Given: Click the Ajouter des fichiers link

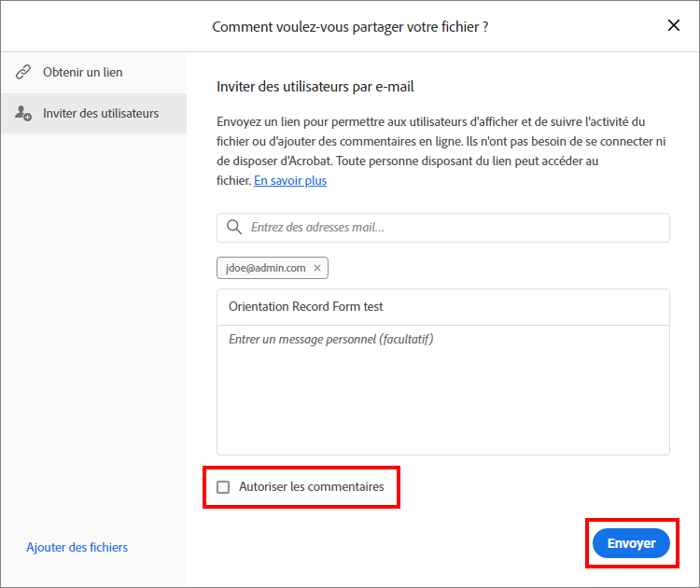Looking at the screenshot, I should click(77, 547).
